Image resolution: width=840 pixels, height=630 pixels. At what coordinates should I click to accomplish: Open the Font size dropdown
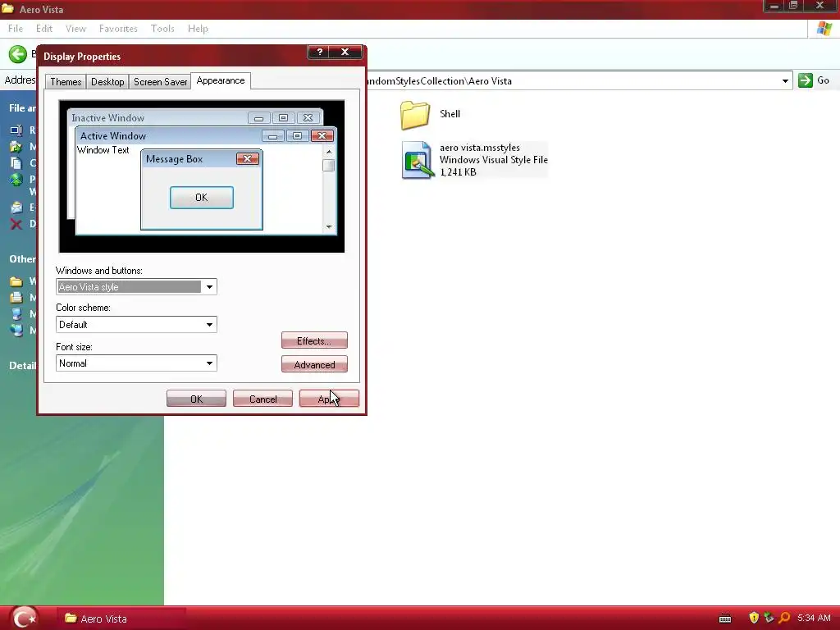coord(209,363)
